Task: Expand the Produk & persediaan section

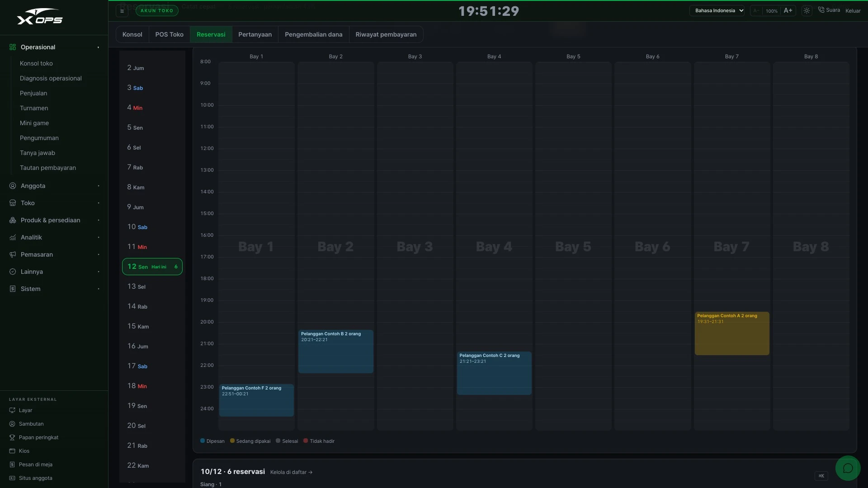Action: click(x=54, y=220)
